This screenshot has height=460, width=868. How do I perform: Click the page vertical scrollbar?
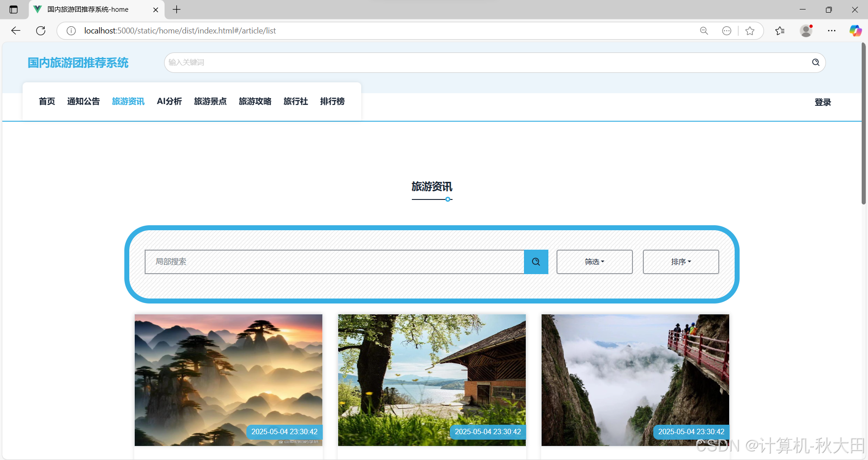863,124
